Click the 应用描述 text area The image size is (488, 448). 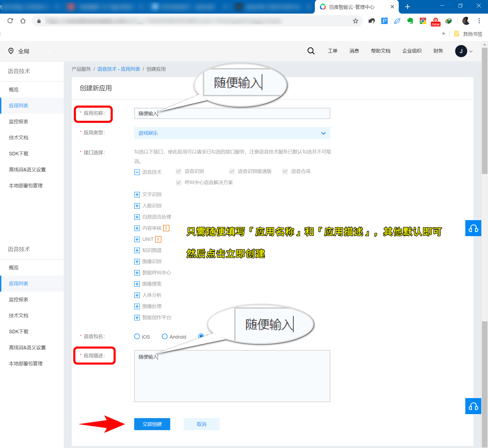point(232,376)
